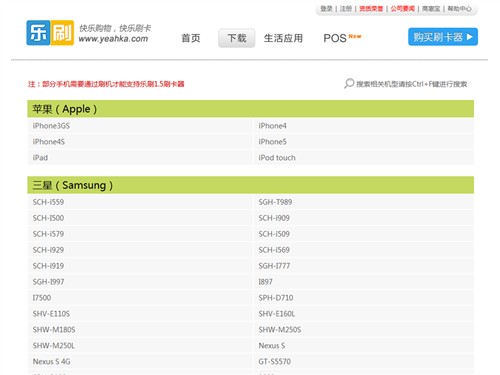Screen dimensions: 500x375
Task: Click the SHV-E160L entry
Action: [x=277, y=314]
